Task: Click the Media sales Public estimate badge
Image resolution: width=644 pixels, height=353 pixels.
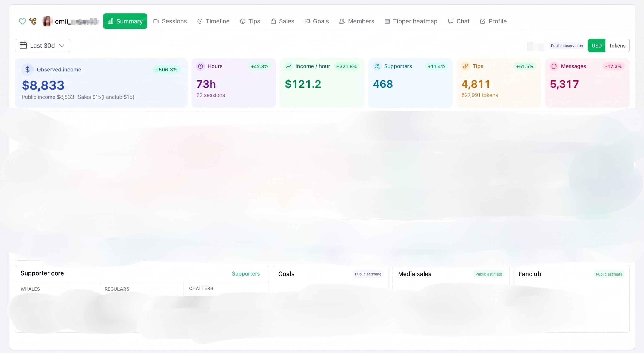Action: [x=489, y=274]
